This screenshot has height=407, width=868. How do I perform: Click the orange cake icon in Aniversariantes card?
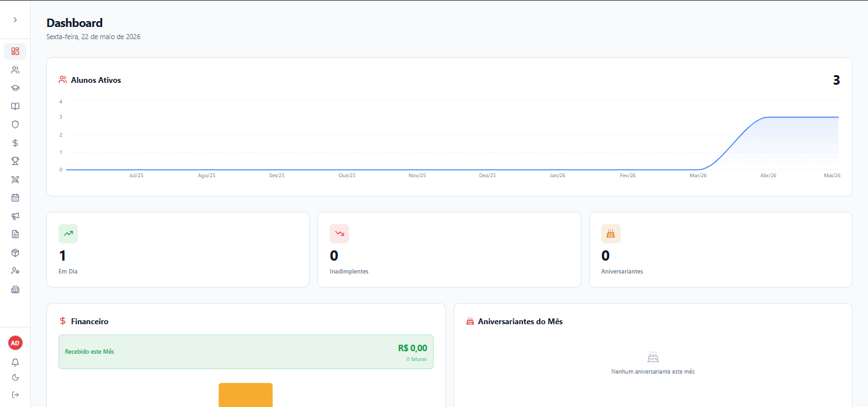(x=611, y=234)
